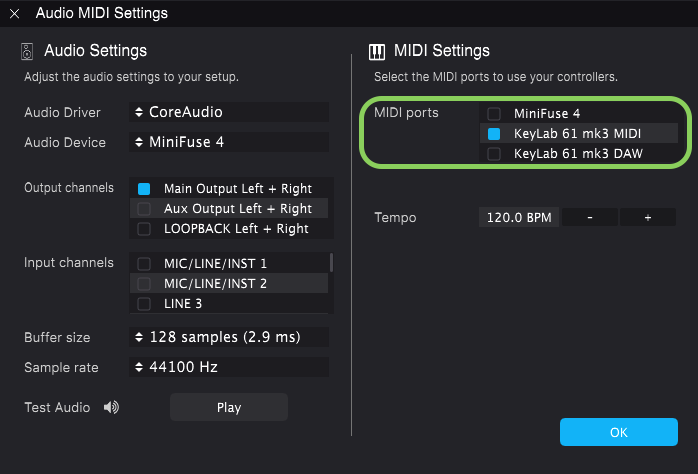Confirm settings with the OK button
The width and height of the screenshot is (698, 474).
(x=619, y=432)
